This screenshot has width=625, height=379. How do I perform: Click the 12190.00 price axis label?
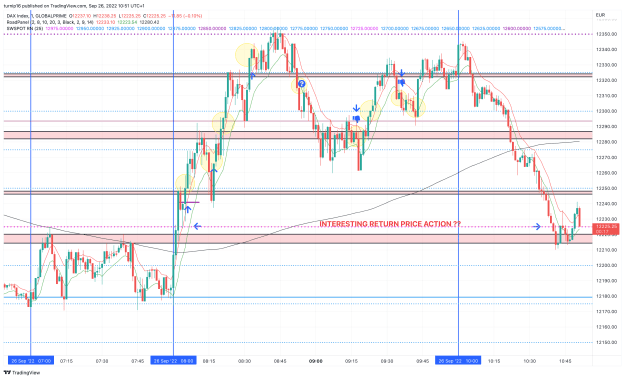[x=606, y=281]
